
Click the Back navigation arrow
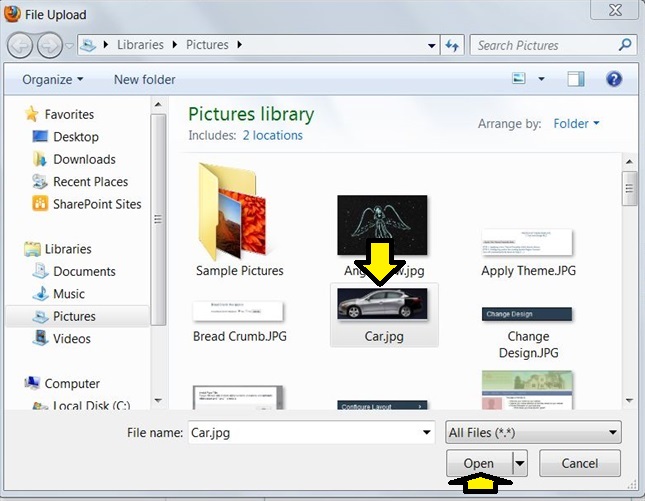tap(21, 45)
